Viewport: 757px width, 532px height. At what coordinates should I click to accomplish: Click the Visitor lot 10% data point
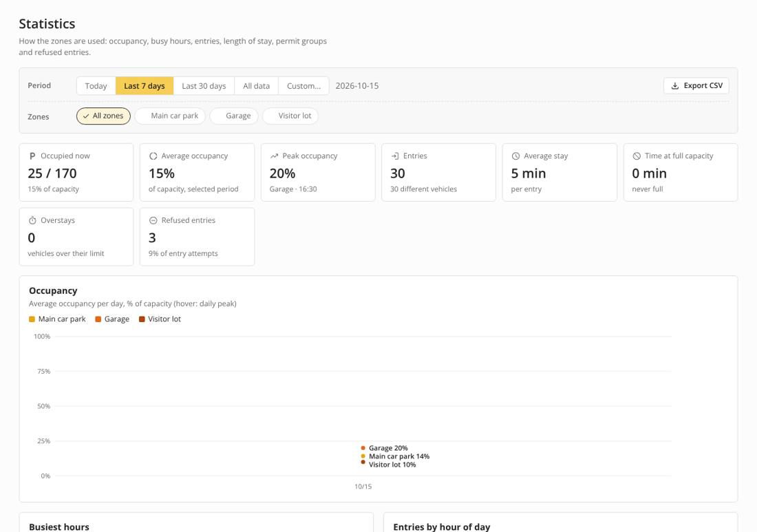click(363, 462)
